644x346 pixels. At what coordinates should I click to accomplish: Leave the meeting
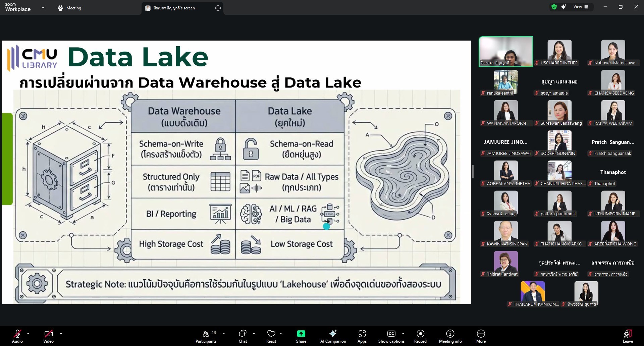tap(628, 336)
